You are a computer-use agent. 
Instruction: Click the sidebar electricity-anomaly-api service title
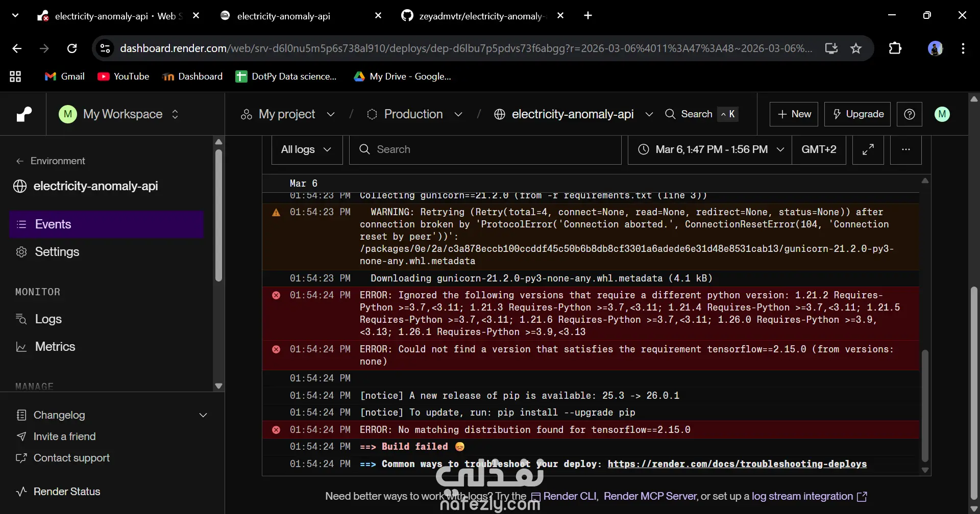coord(95,186)
